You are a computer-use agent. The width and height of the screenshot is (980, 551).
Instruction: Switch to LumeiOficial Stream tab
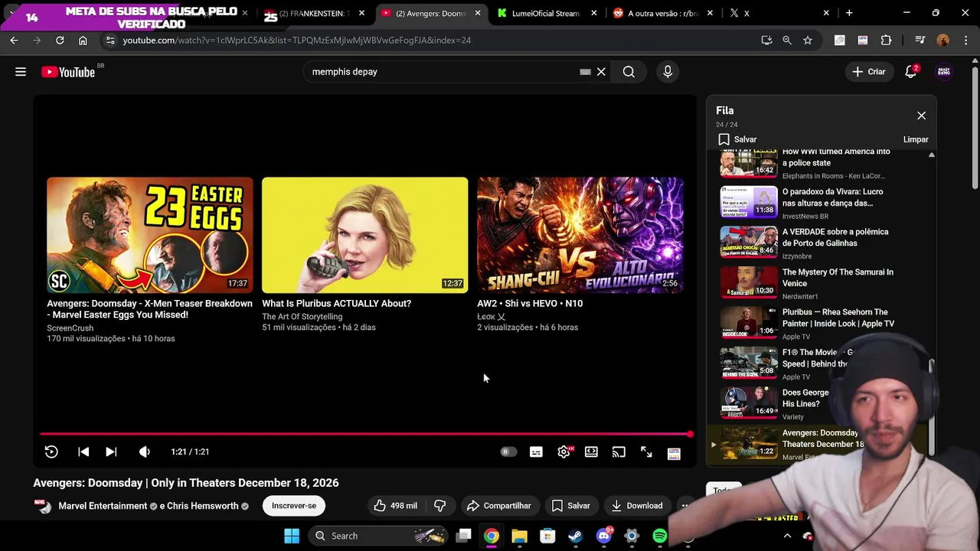545,13
